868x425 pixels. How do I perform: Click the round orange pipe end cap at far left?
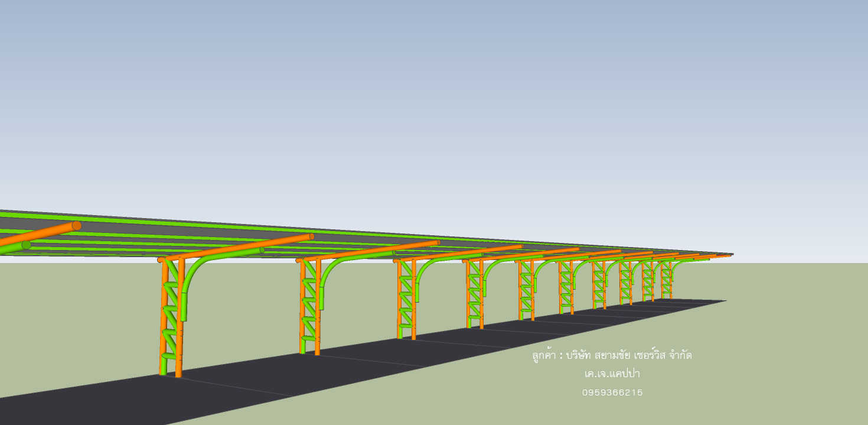pyautogui.click(x=76, y=226)
